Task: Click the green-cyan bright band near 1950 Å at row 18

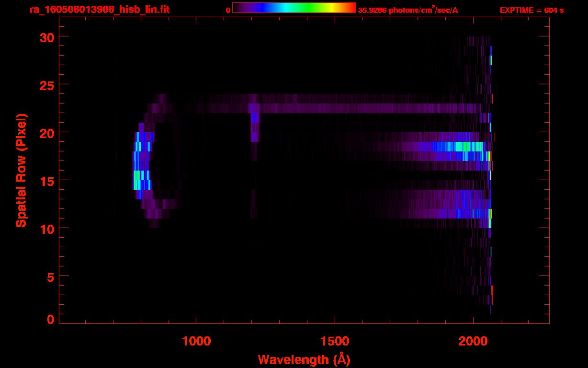Action: click(x=463, y=147)
